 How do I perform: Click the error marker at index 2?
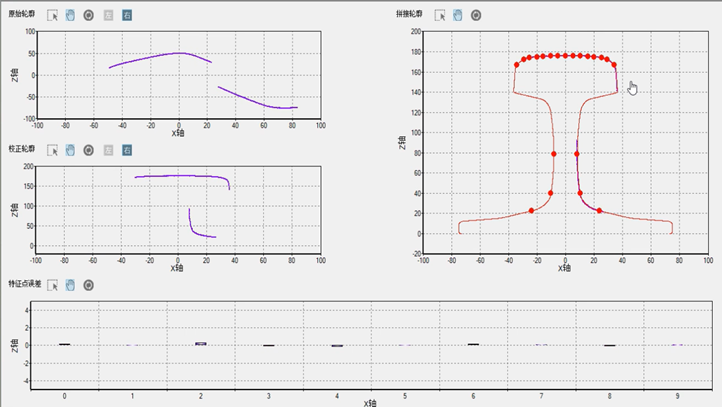point(200,344)
